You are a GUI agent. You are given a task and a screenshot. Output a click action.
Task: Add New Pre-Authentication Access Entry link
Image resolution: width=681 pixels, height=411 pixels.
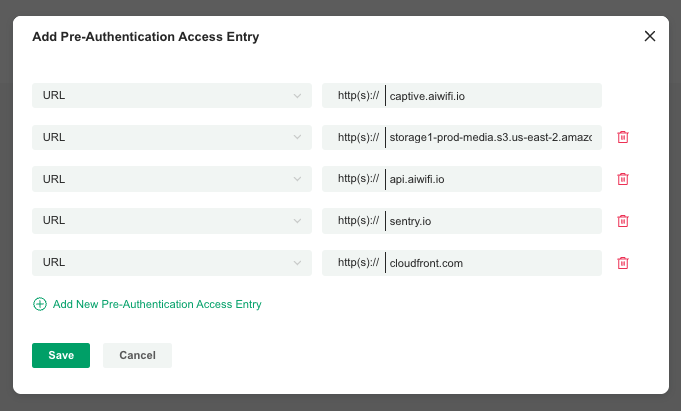[x=157, y=304]
